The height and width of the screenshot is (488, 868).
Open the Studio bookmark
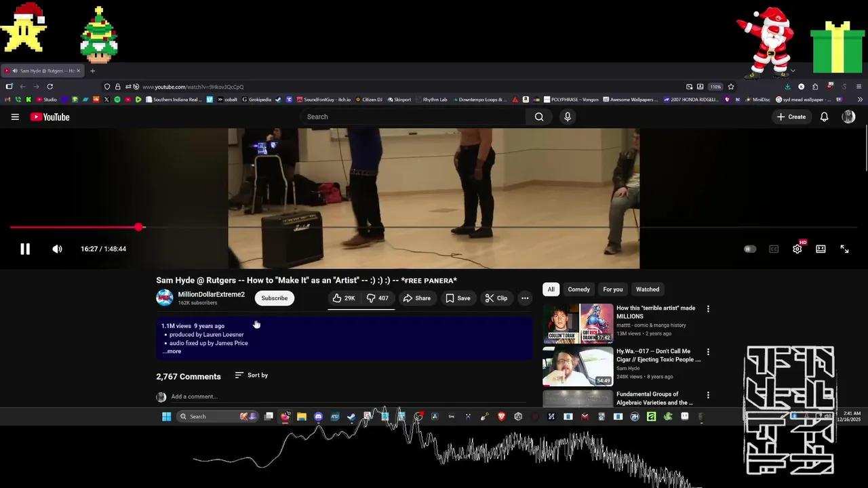click(x=47, y=100)
